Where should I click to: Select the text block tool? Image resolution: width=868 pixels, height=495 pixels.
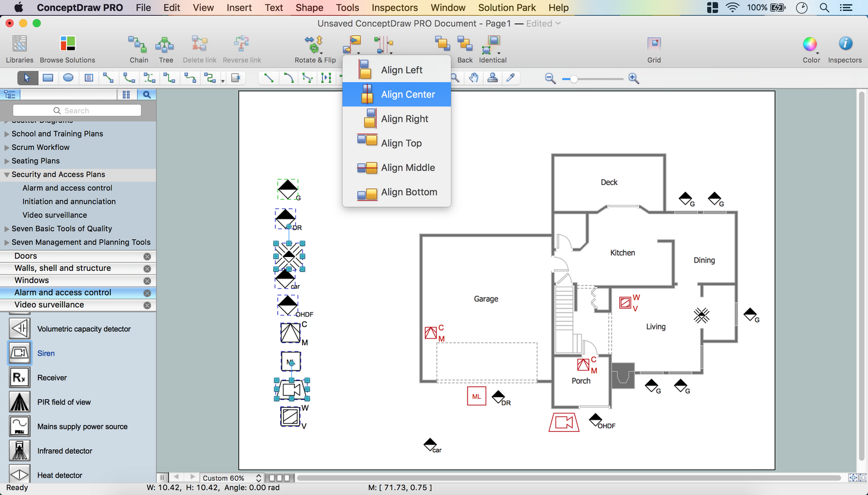tap(89, 78)
